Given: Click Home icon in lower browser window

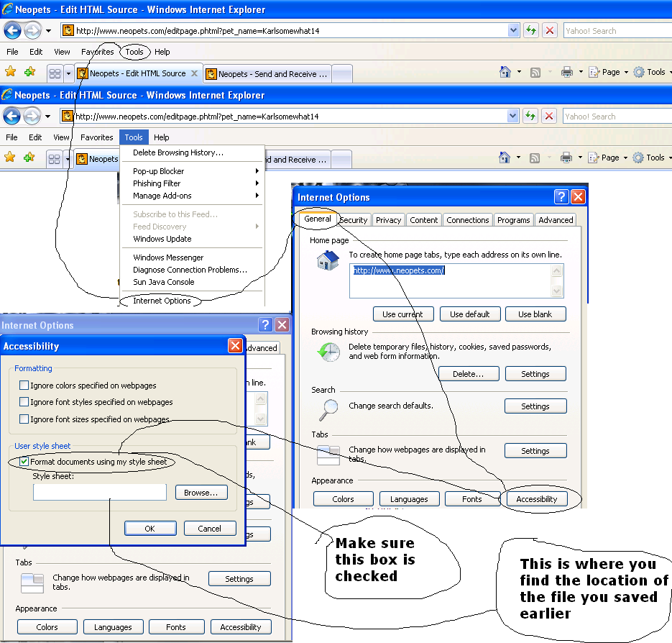Looking at the screenshot, I should click(505, 158).
